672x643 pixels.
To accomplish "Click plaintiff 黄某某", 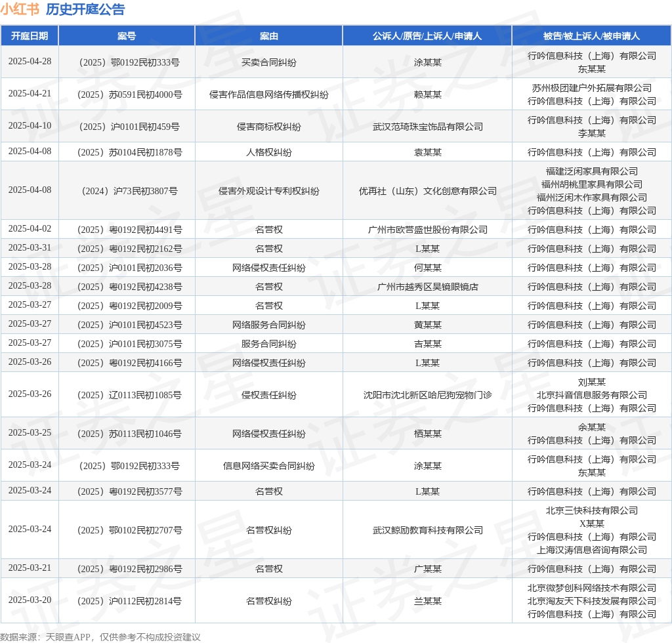I will (427, 325).
